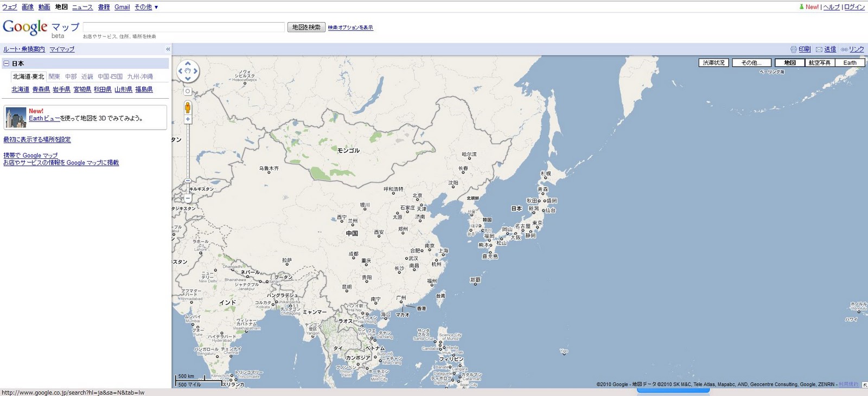Click the 印刷 print link
This screenshot has height=396, width=868.
(805, 49)
